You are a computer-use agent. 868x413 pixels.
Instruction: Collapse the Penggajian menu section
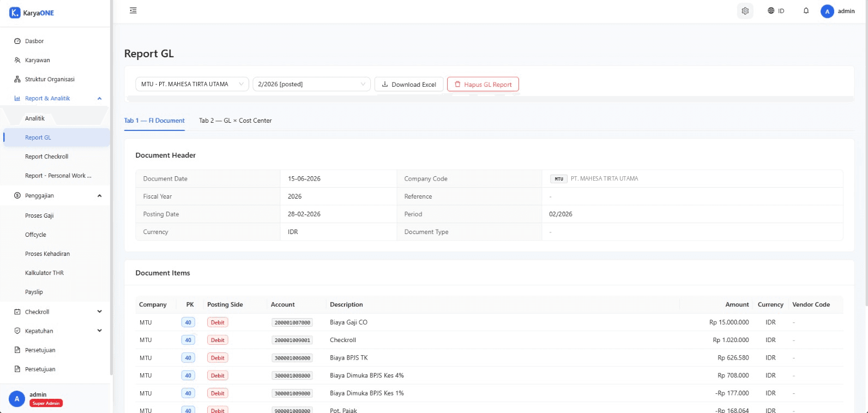tap(99, 195)
